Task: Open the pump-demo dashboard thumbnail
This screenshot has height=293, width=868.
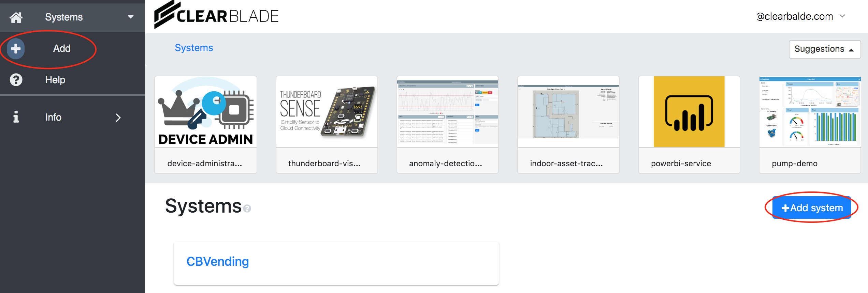Action: (810, 112)
